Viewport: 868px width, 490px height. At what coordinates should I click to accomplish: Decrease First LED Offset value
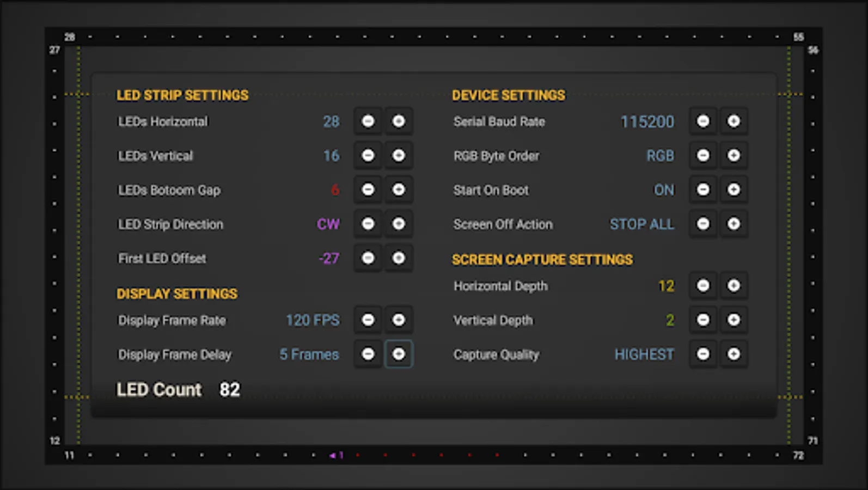point(368,258)
